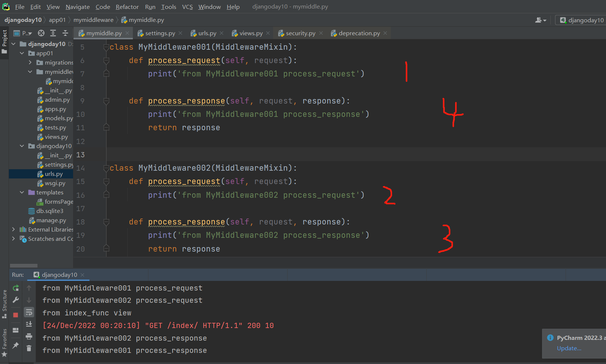
Task: Click the GET /index/ request log line
Action: 158,325
